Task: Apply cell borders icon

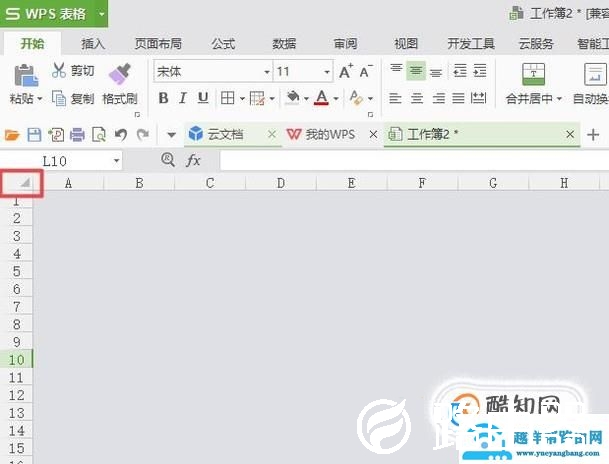Action: pyautogui.click(x=227, y=98)
